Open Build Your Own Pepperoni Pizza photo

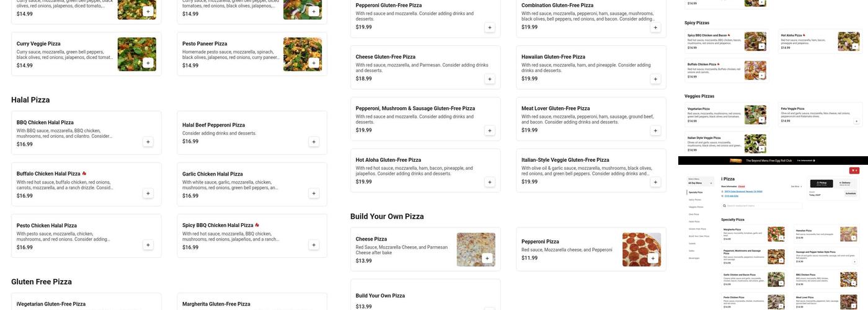point(642,249)
